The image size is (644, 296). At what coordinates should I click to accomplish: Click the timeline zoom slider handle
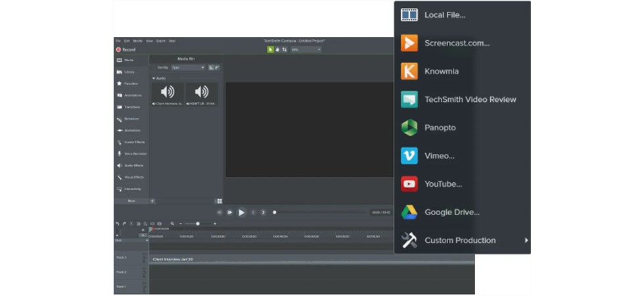pos(198,224)
